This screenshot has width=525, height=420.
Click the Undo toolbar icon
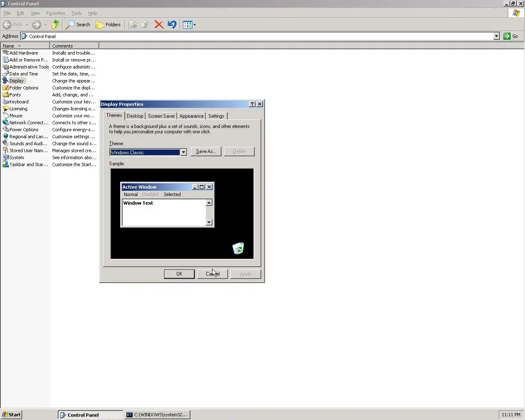(172, 25)
